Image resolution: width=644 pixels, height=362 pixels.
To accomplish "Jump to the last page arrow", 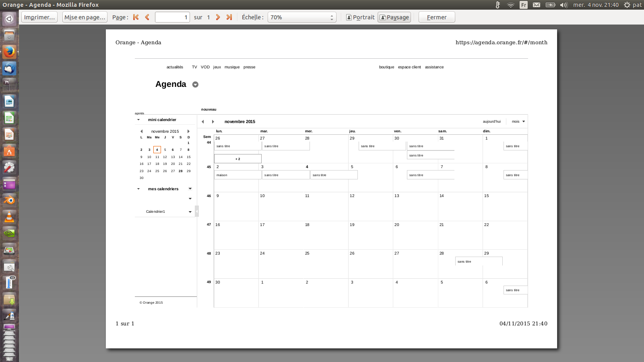I will click(x=229, y=17).
